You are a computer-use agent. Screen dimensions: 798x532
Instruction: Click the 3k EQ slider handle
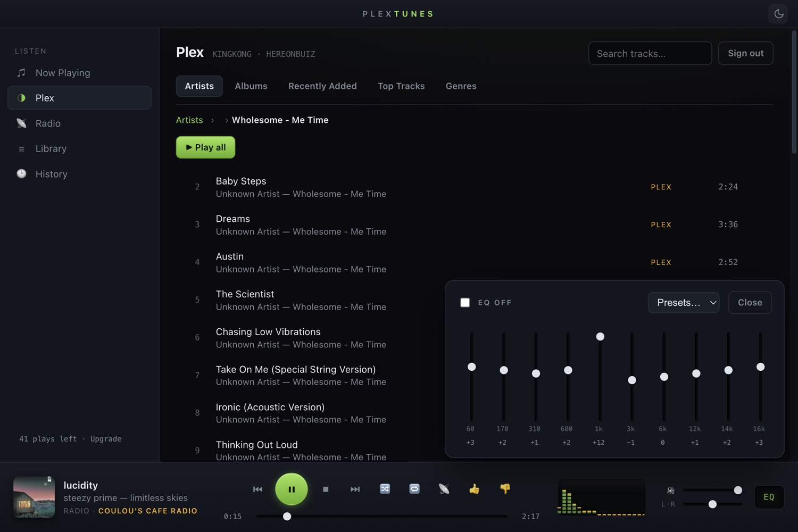click(x=632, y=380)
